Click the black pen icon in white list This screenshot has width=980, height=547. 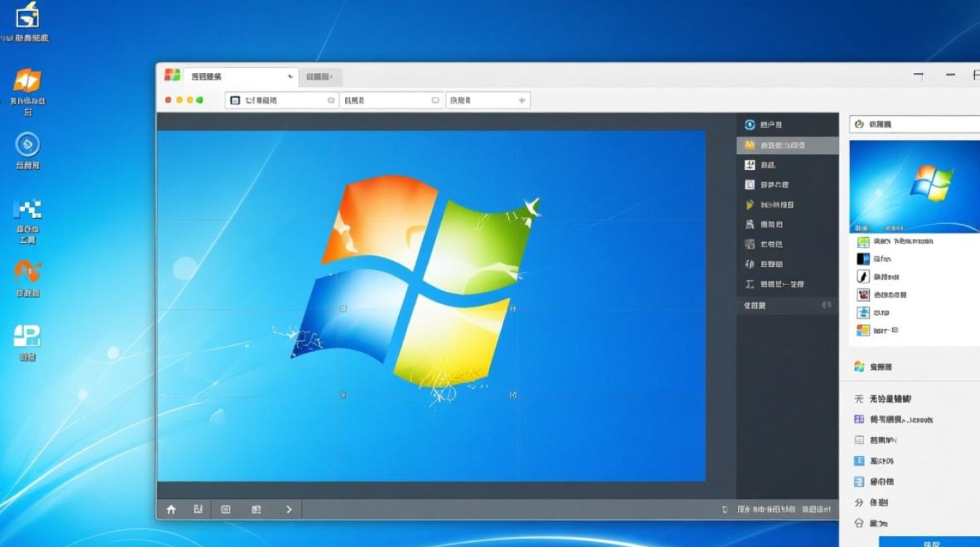tap(863, 276)
